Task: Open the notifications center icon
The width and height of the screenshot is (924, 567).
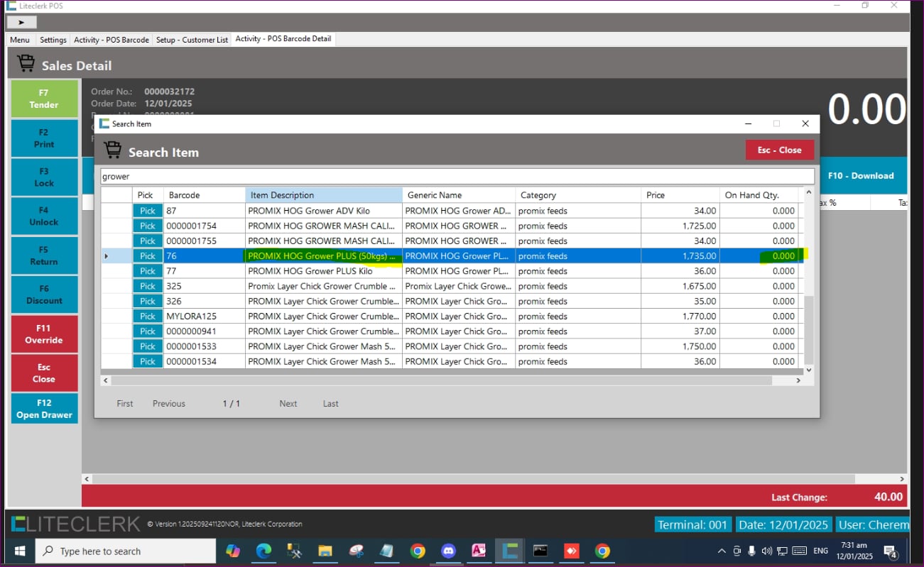Action: [x=891, y=551]
